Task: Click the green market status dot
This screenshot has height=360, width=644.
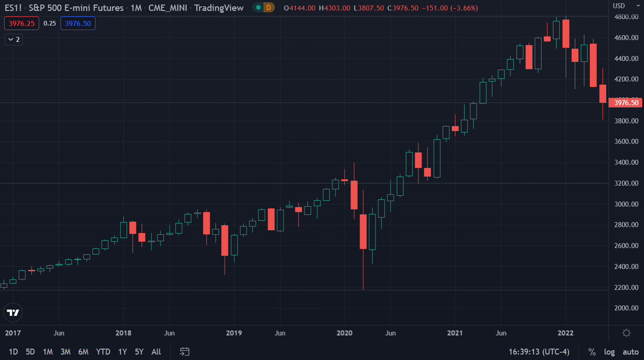Action: coord(258,8)
